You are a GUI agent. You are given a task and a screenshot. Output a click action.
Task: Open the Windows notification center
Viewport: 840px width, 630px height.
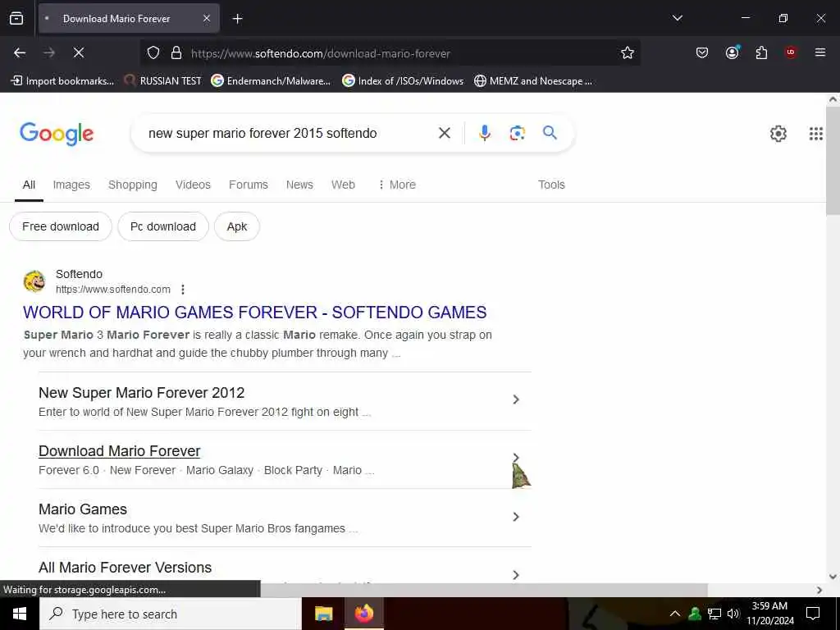[x=813, y=614]
